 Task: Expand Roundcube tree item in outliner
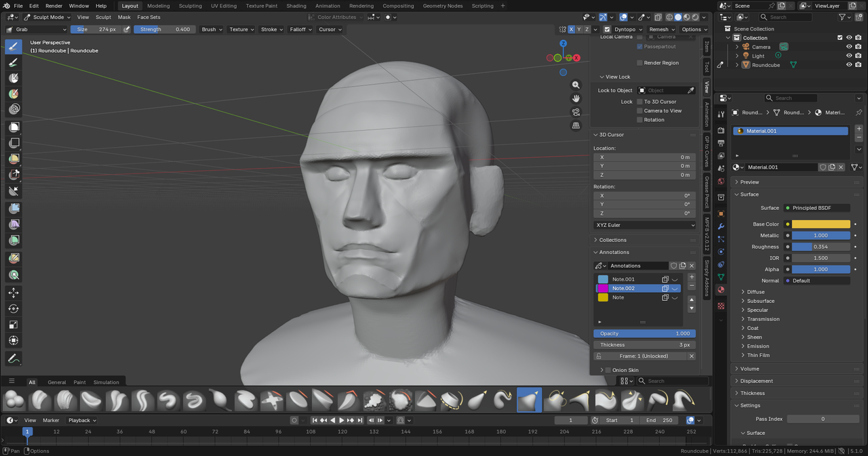click(737, 65)
